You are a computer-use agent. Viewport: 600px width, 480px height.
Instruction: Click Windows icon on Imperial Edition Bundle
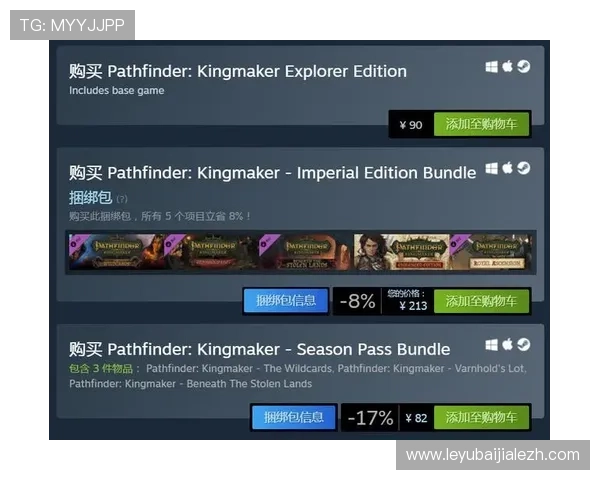click(x=491, y=168)
